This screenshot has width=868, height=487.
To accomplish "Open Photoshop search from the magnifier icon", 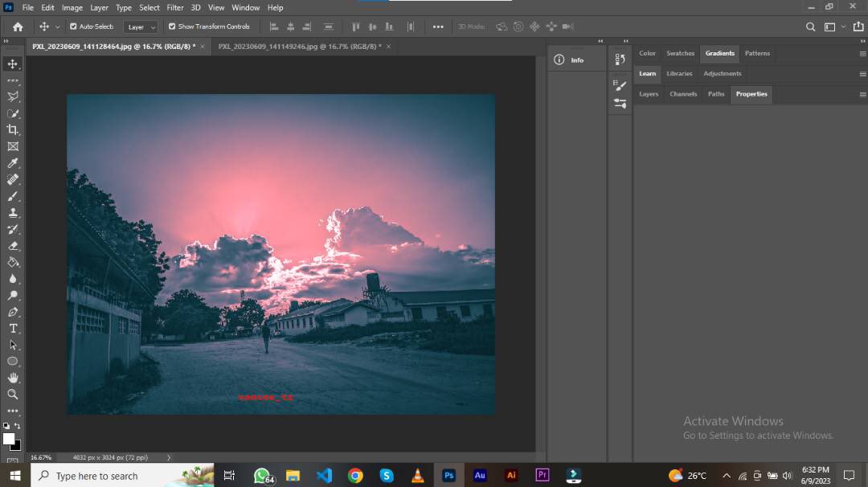I will pyautogui.click(x=810, y=27).
